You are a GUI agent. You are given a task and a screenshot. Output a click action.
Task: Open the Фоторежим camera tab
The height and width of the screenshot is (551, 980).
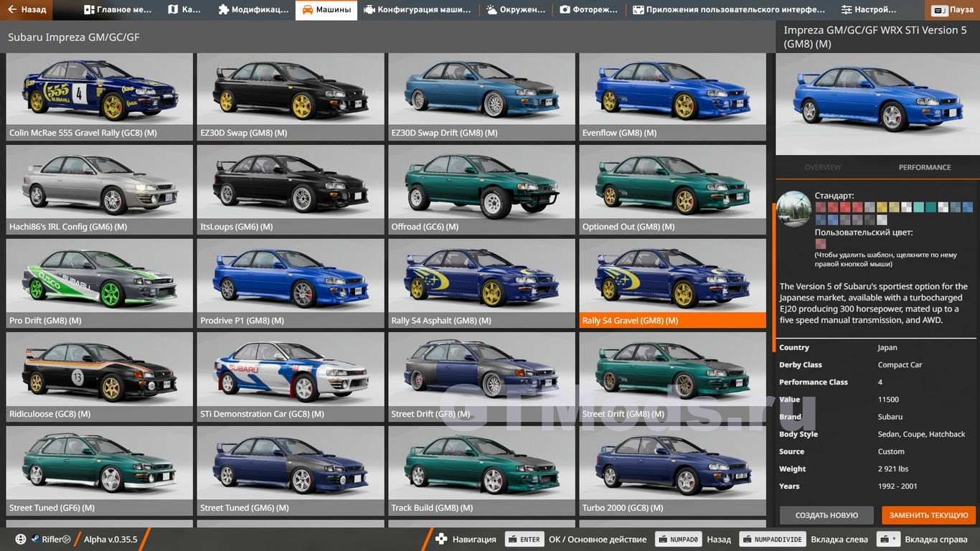[590, 10]
